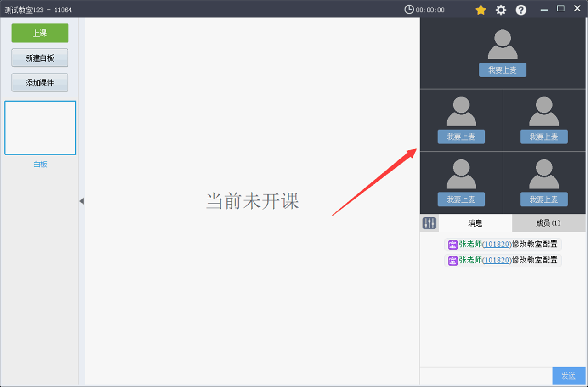Click the help question mark icon
This screenshot has width=588, height=387.
coord(521,9)
